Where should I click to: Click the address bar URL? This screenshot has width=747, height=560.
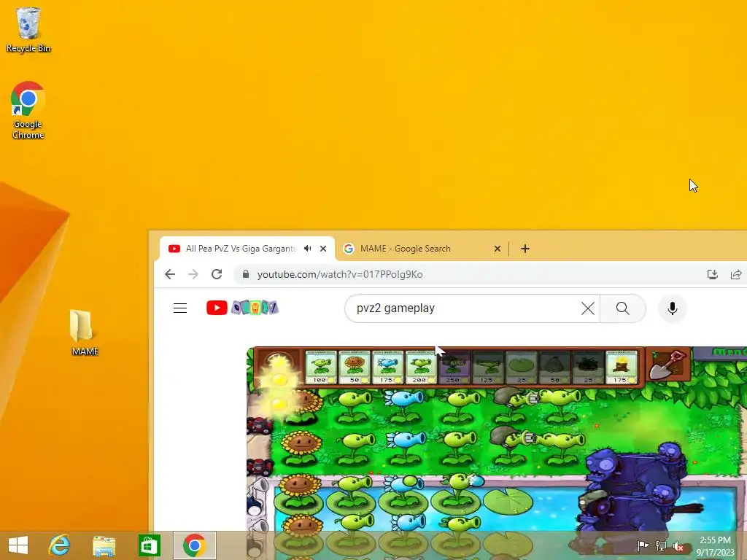pos(340,274)
